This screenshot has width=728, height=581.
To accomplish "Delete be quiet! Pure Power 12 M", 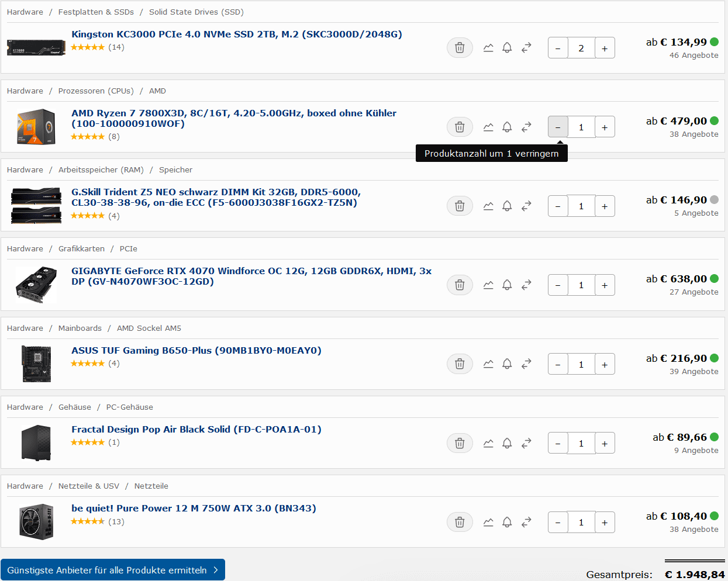I will coord(460,522).
